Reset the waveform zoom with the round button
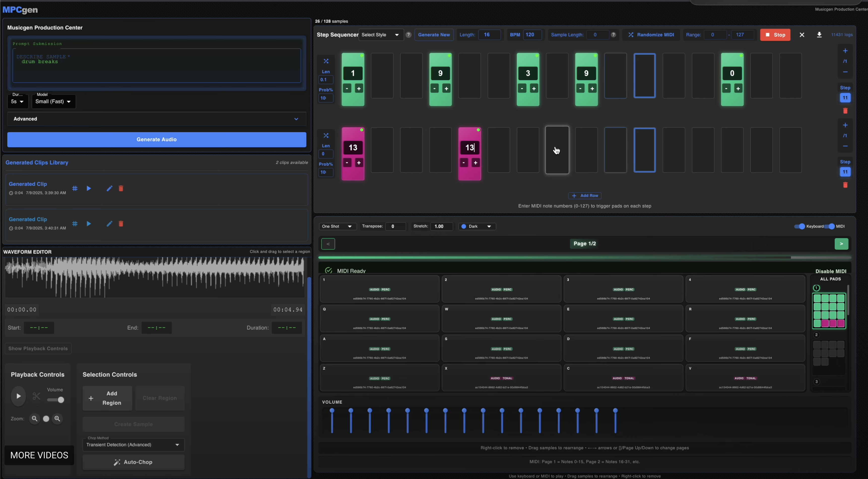 coord(46,418)
